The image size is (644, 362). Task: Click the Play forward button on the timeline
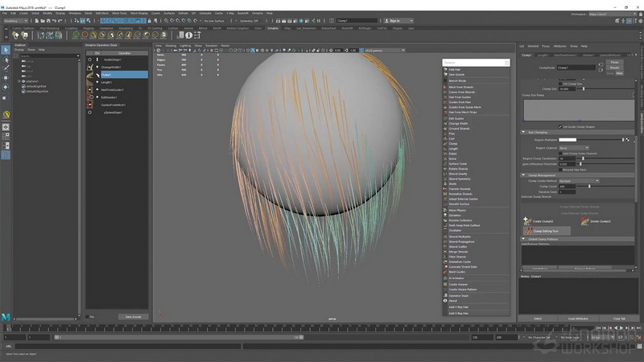tap(621, 328)
